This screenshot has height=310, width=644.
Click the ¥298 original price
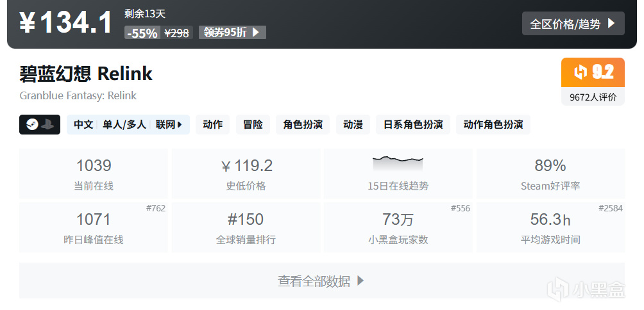[x=176, y=33]
